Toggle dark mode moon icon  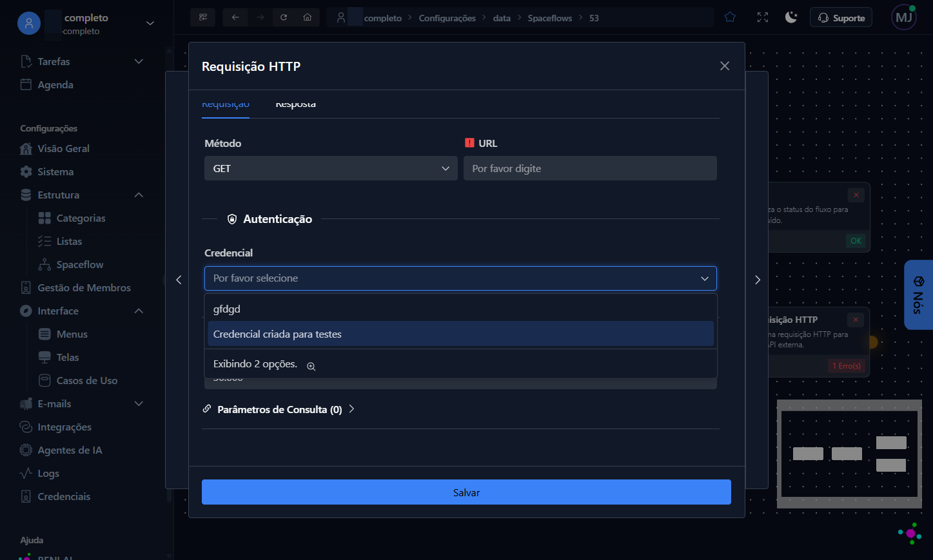(x=791, y=17)
